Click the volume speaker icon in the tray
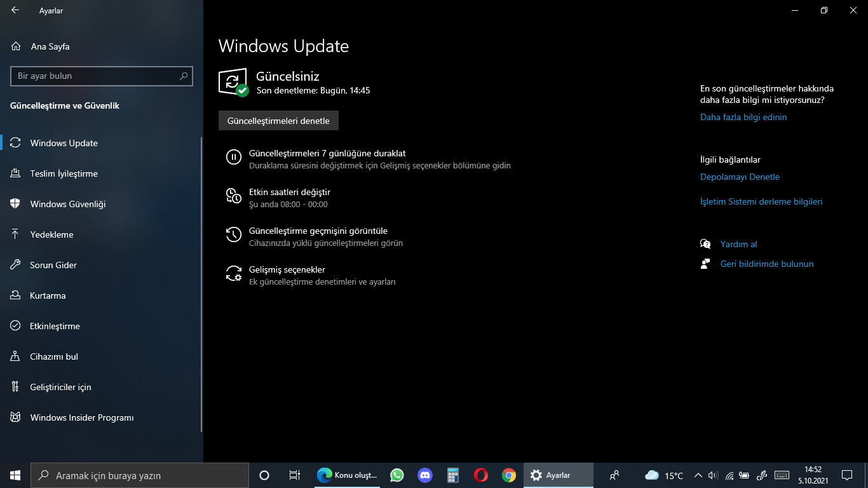Screen dimensions: 868x488 pos(713,475)
